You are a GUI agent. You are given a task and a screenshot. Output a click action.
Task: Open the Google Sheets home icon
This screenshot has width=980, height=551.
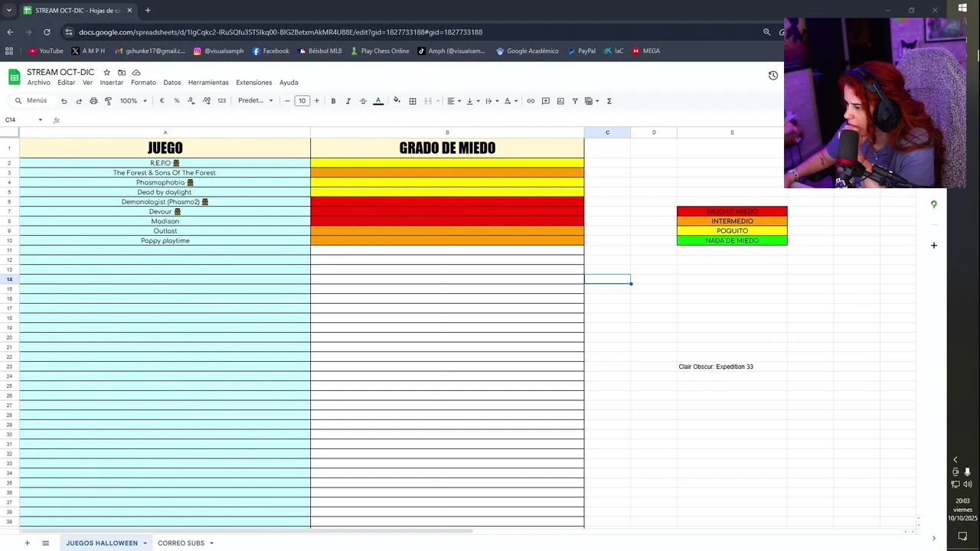click(x=14, y=77)
